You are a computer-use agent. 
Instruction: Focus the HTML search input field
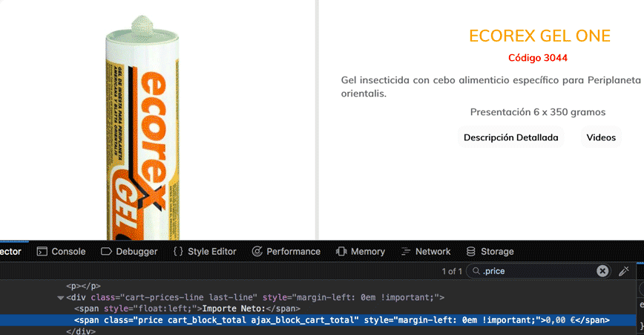click(x=538, y=271)
